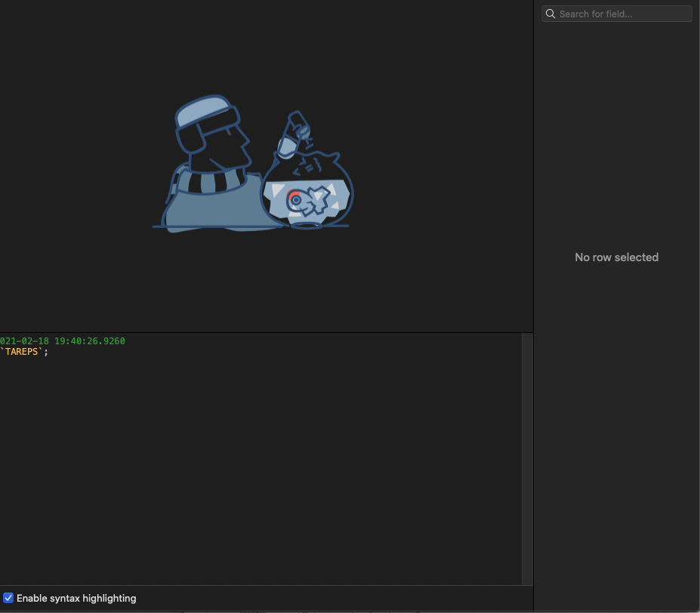
Task: Click the query log vertical scrollbar
Action: point(527,459)
